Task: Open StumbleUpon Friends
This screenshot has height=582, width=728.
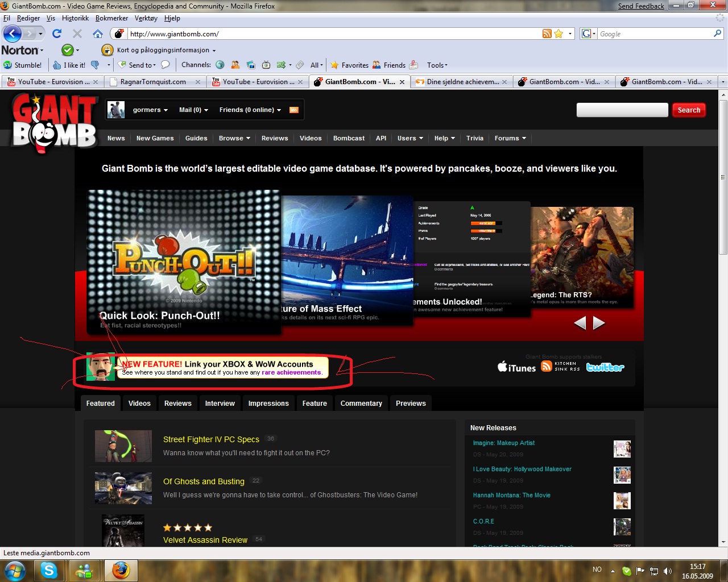Action: (x=389, y=65)
